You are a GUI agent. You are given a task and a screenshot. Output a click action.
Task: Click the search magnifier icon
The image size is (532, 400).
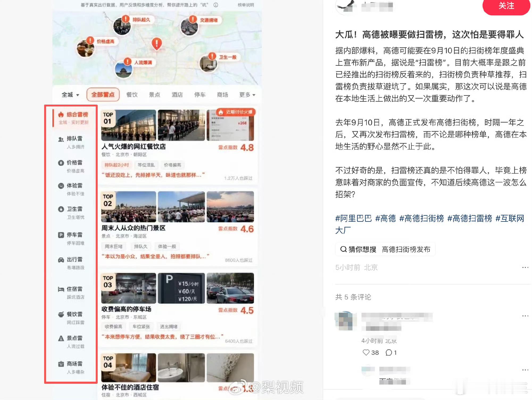point(343,249)
